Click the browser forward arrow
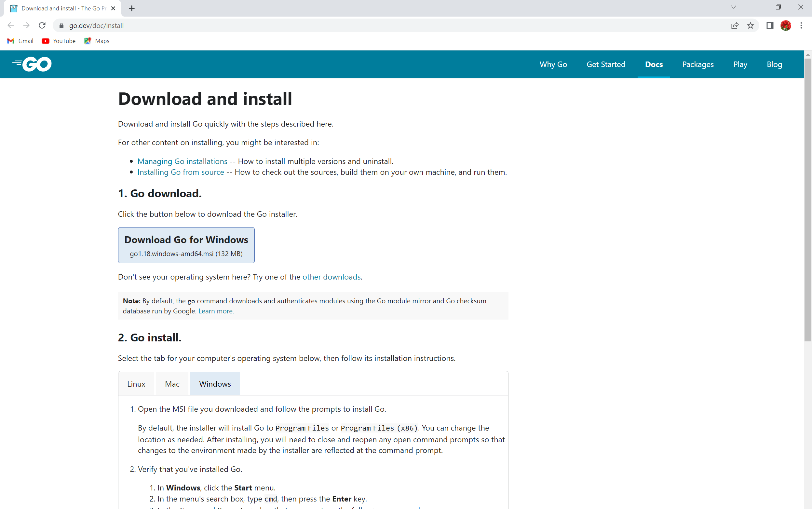This screenshot has height=509, width=812. 26,26
